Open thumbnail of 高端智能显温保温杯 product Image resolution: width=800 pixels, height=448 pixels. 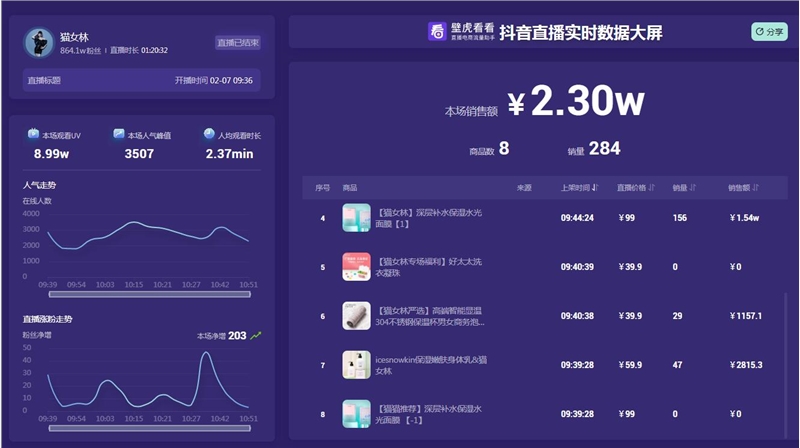pos(356,316)
